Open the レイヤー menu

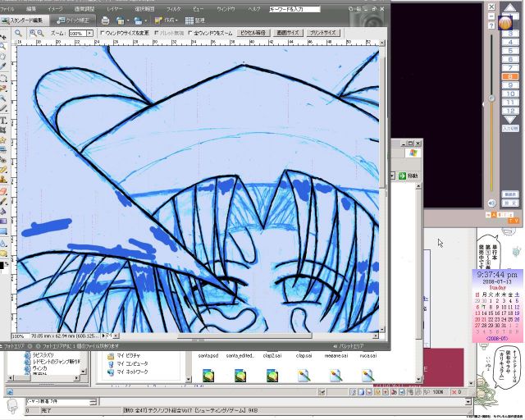pyautogui.click(x=115, y=9)
